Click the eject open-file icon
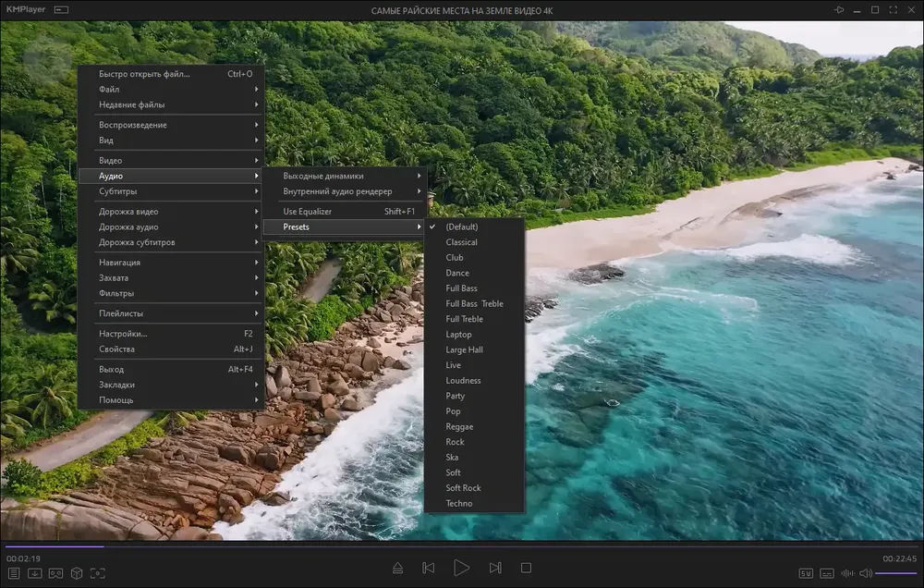 (397, 568)
